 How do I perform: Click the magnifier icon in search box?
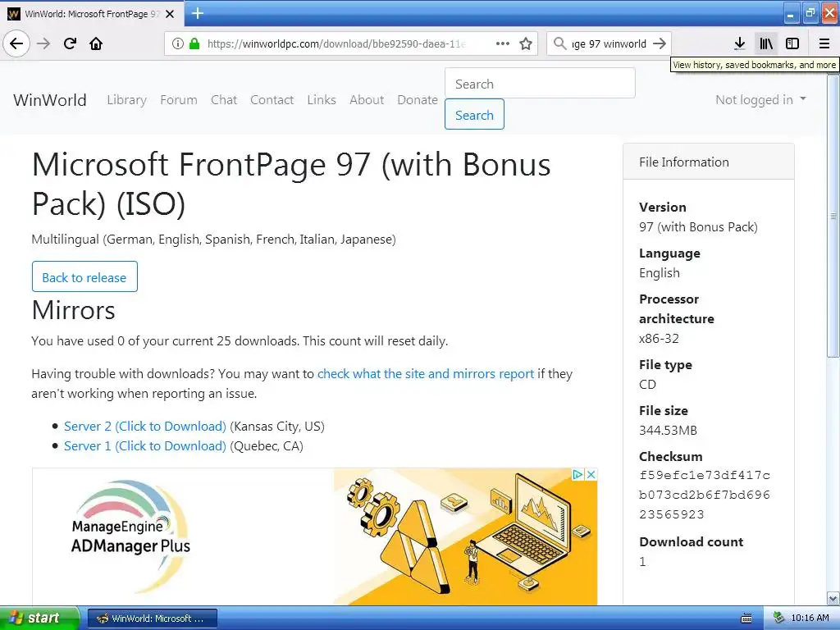(x=559, y=43)
